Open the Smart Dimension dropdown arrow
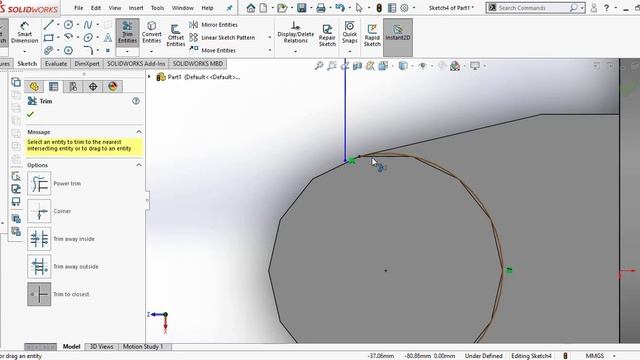The height and width of the screenshot is (360, 640). 24,52
